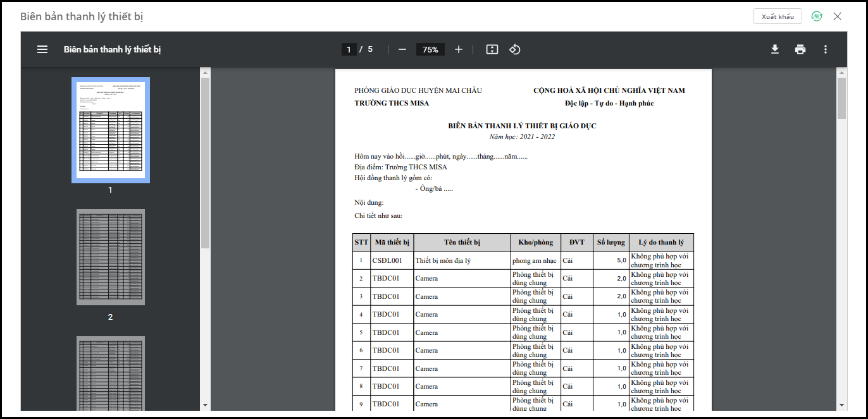The image size is (868, 419).
Task: Click the Số lượng column header
Action: pos(611,242)
